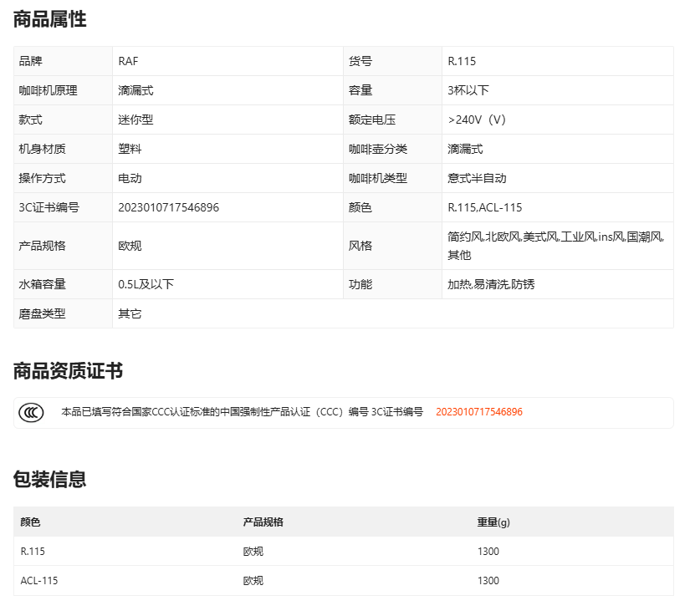Click the 0.5L及以下 water tank value
This screenshot has width=690, height=616.
coord(146,284)
